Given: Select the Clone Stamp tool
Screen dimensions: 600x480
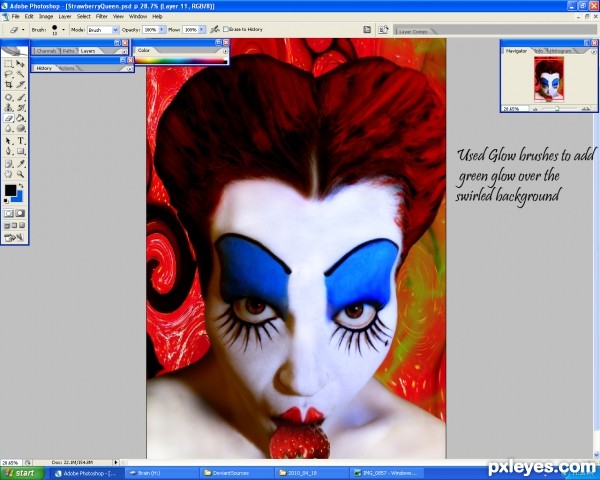Looking at the screenshot, I should pos(8,108).
